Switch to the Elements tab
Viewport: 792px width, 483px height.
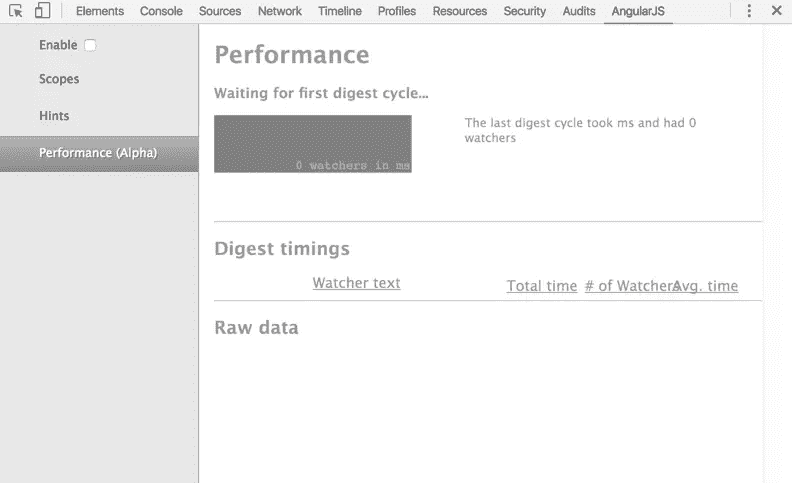point(100,11)
